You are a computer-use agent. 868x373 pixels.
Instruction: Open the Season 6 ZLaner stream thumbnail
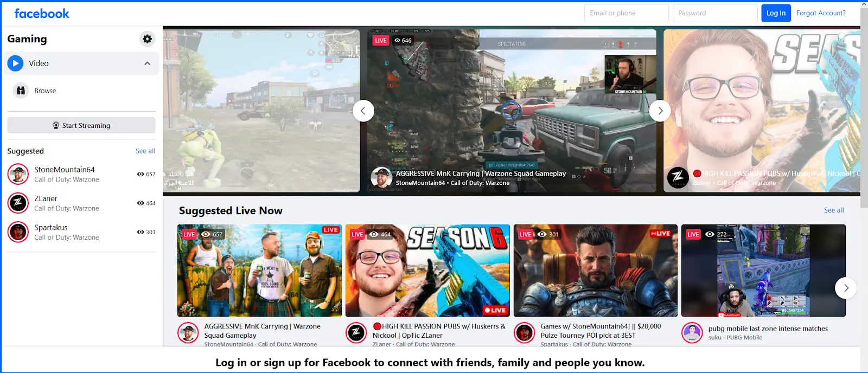(427, 271)
